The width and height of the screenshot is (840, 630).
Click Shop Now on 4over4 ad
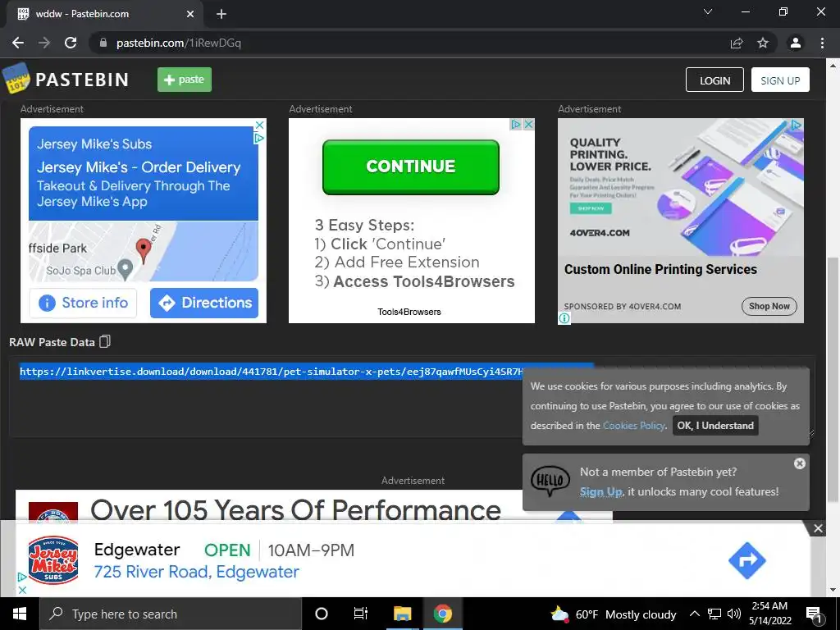(x=769, y=306)
